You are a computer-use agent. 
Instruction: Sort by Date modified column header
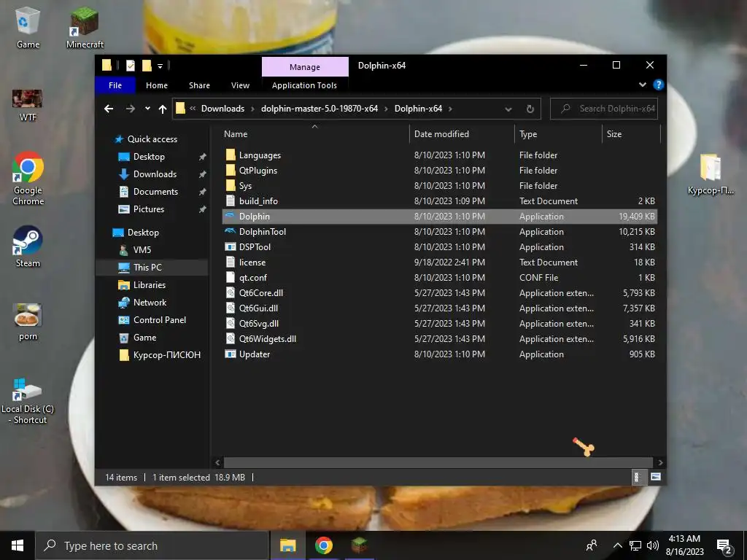[462, 134]
